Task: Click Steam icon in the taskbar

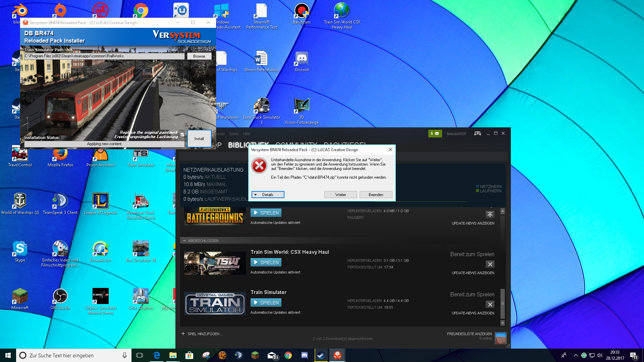Action: pyautogui.click(x=321, y=355)
